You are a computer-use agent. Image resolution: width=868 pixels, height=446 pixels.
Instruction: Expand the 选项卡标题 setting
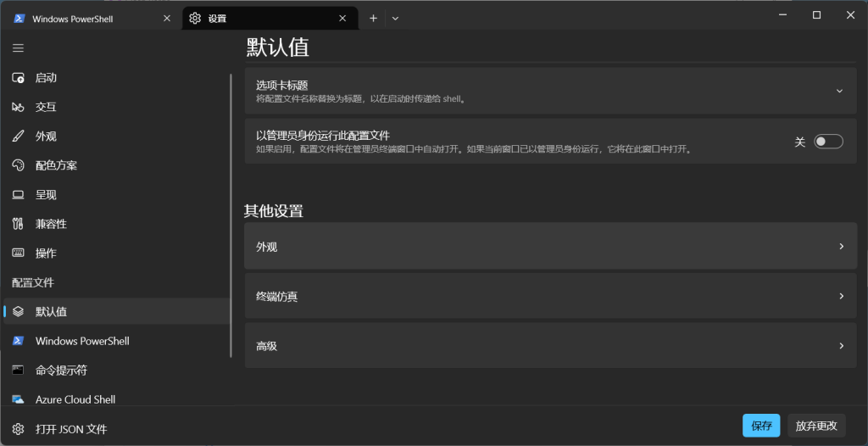click(551, 91)
